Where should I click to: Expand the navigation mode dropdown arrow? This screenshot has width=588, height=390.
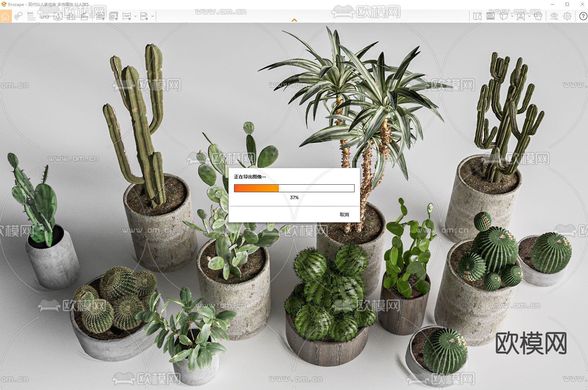pyautogui.click(x=529, y=16)
